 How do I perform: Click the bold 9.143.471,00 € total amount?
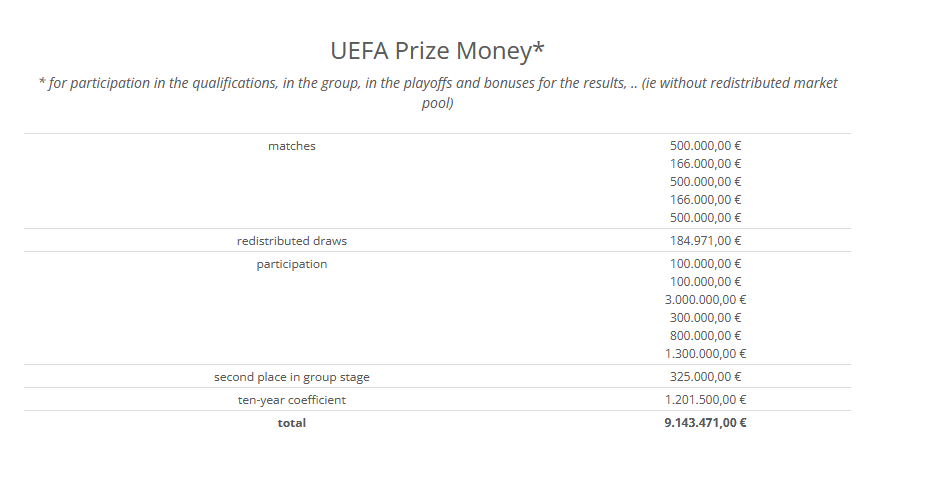[705, 423]
